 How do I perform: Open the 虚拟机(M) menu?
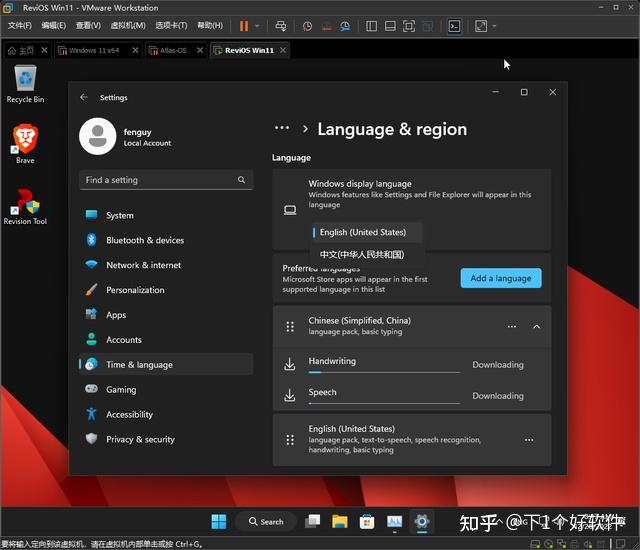tap(128, 26)
